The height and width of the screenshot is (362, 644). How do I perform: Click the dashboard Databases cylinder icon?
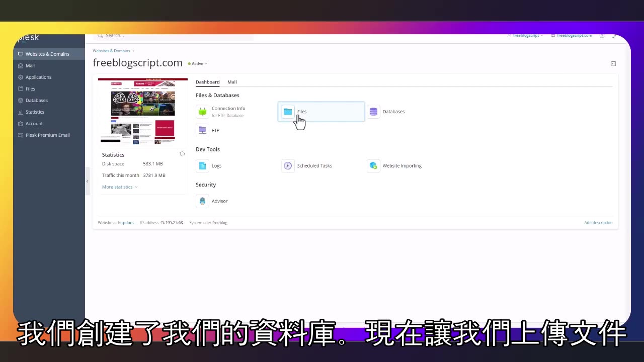pyautogui.click(x=373, y=112)
